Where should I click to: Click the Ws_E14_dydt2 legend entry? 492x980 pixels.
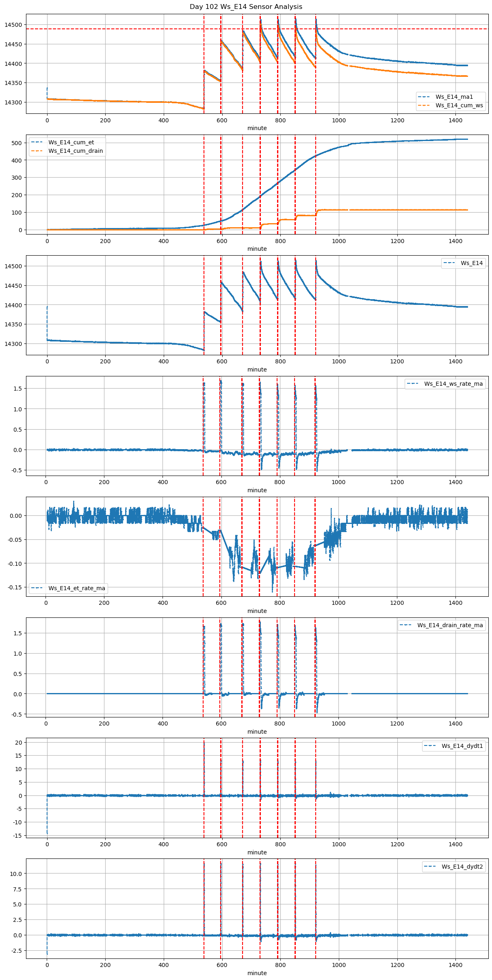point(462,867)
